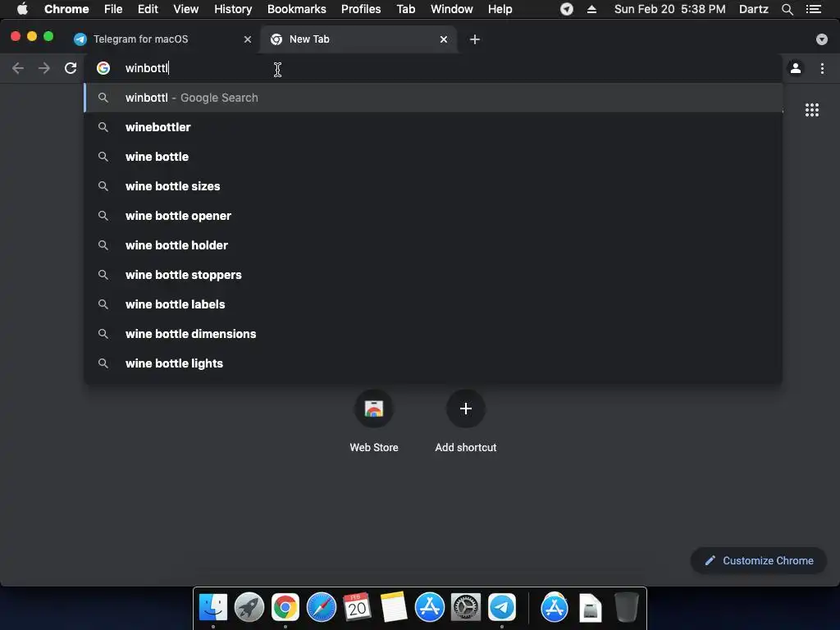Image resolution: width=840 pixels, height=630 pixels.
Task: Click Customize Chrome button
Action: tap(759, 560)
